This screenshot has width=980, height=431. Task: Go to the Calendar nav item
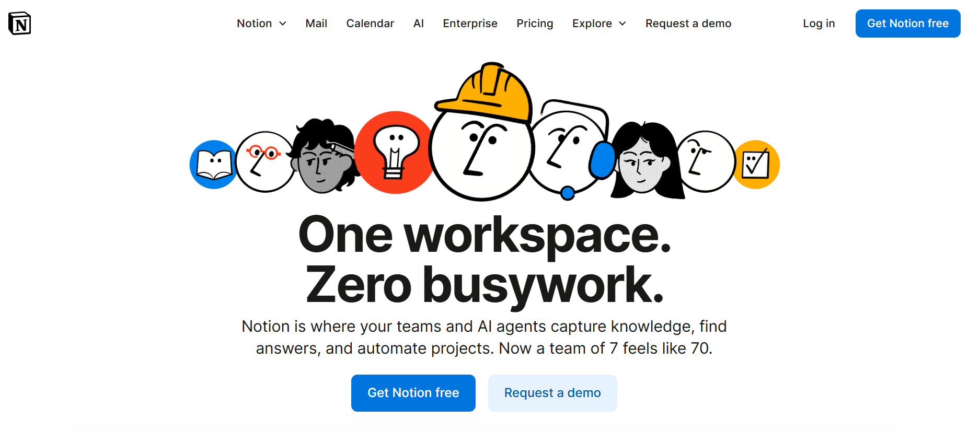370,24
